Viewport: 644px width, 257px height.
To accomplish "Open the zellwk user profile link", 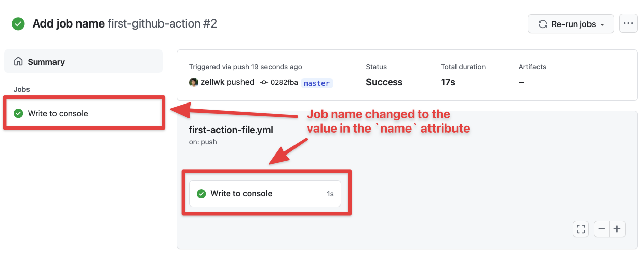I will [212, 82].
